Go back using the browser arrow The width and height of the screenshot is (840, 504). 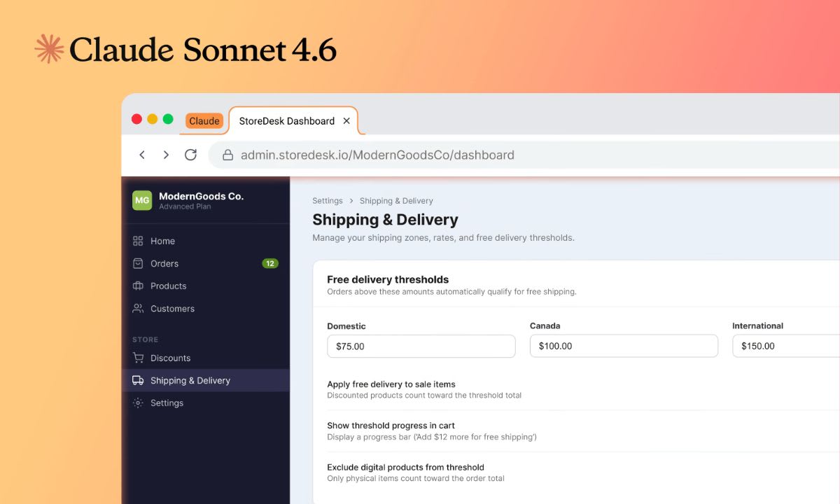pyautogui.click(x=142, y=155)
